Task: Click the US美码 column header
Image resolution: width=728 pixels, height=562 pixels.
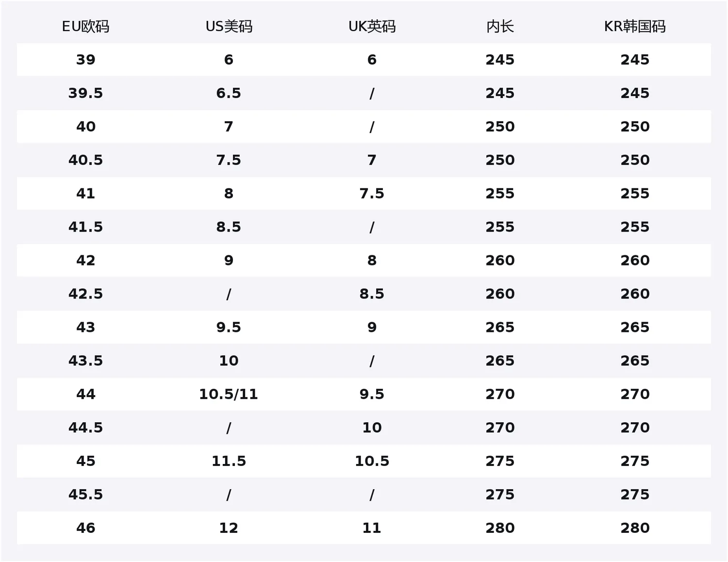Action: [229, 26]
